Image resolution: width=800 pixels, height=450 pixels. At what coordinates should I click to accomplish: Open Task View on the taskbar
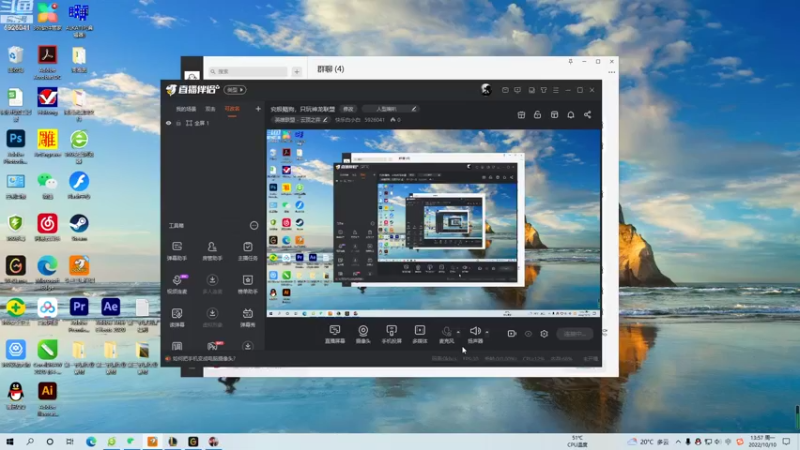(x=70, y=442)
